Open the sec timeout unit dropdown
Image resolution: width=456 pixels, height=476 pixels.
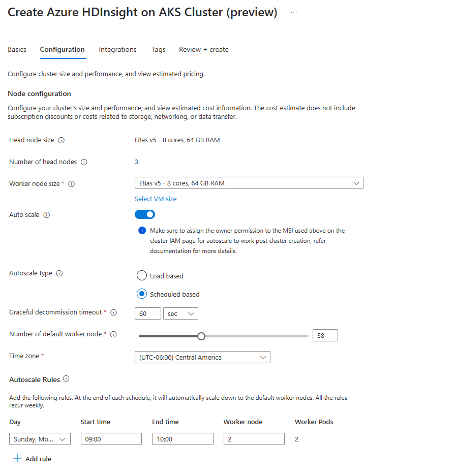tap(180, 313)
